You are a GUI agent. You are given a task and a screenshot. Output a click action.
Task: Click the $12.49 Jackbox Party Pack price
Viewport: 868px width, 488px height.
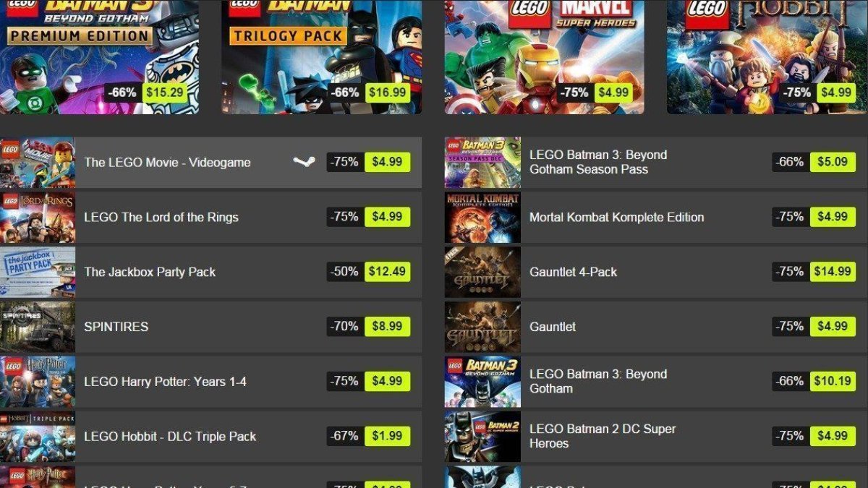388,272
